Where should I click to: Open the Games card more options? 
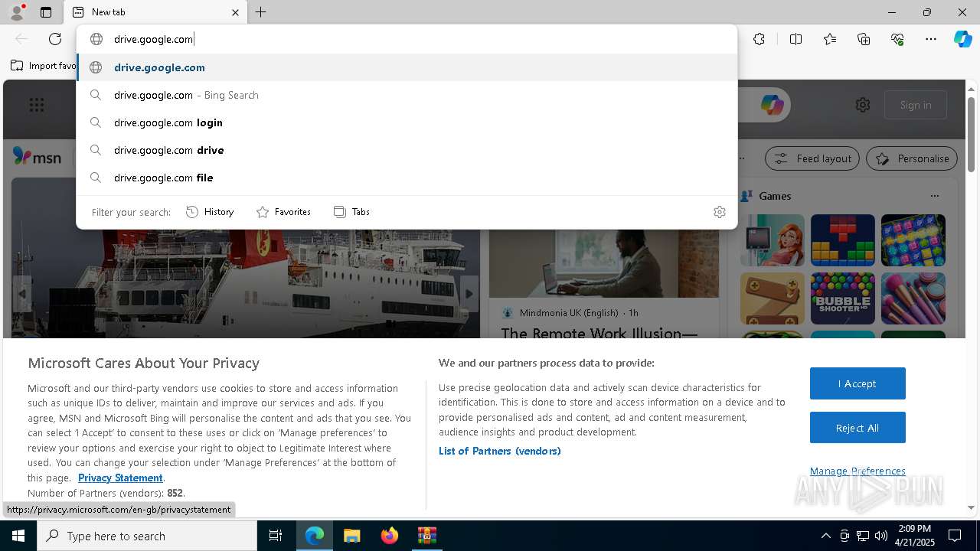tap(934, 196)
